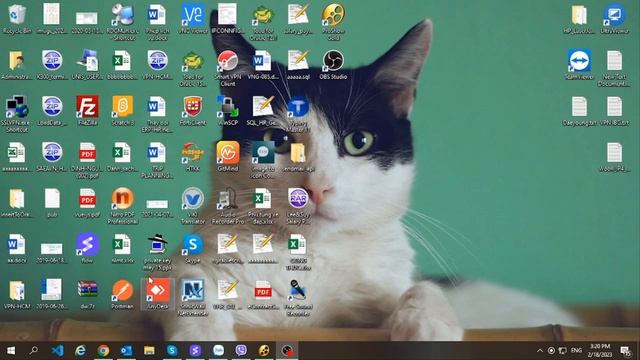This screenshot has width=640, height=360.
Task: Open the ProShow Gold shortcut
Action: [x=333, y=22]
